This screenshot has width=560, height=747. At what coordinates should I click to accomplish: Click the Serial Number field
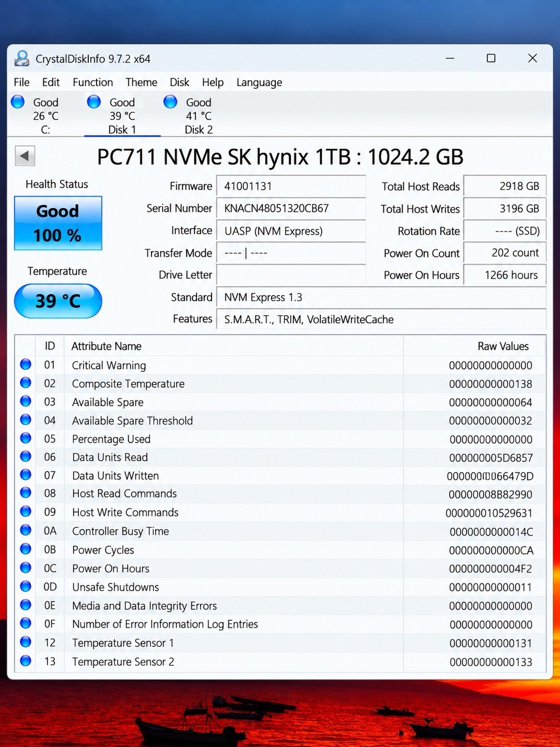[291, 208]
